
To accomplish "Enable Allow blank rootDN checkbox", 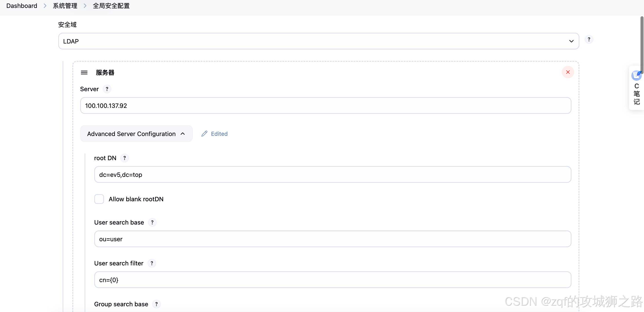I will click(99, 199).
